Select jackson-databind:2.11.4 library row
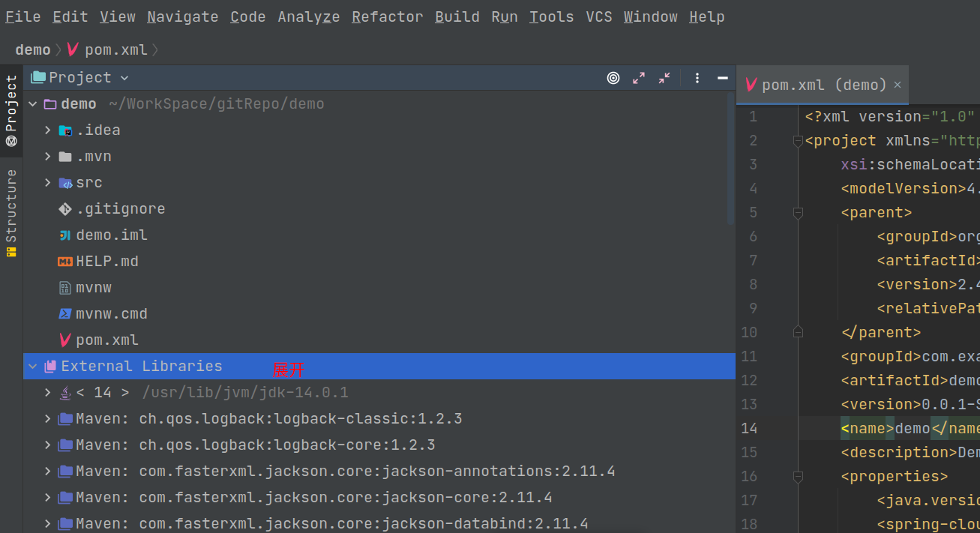Screen dimensions: 980x533 click(379, 524)
